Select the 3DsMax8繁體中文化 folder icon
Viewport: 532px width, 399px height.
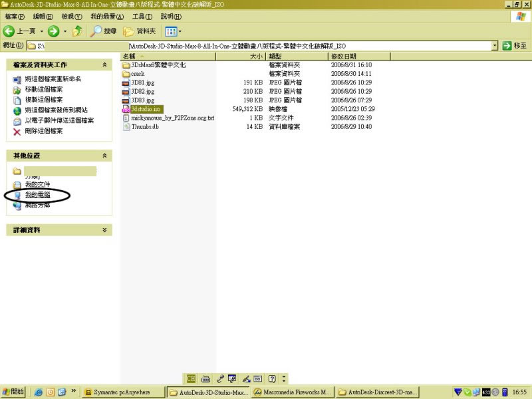pyautogui.click(x=126, y=65)
